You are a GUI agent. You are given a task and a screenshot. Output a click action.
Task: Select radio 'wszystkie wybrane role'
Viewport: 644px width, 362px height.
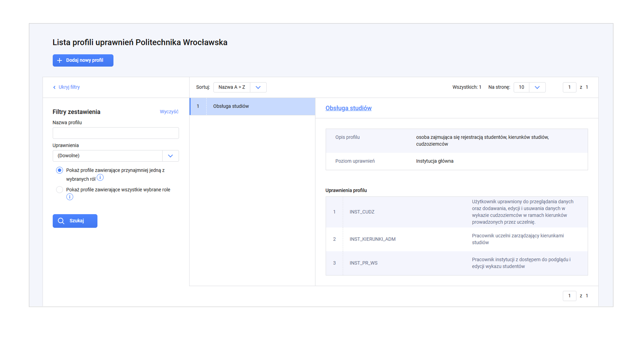click(59, 190)
